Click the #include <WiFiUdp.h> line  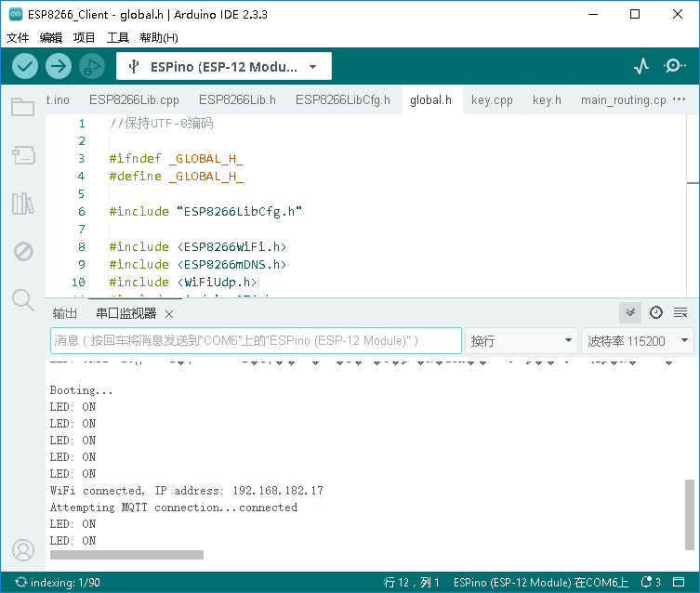[x=183, y=282]
